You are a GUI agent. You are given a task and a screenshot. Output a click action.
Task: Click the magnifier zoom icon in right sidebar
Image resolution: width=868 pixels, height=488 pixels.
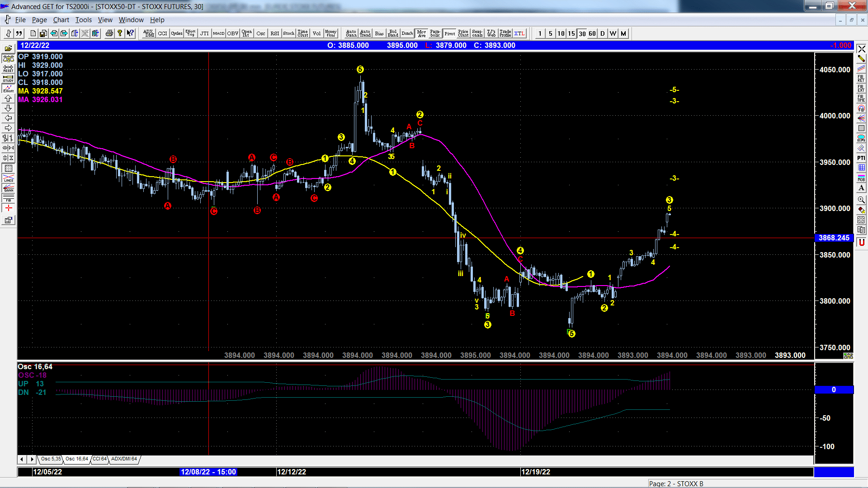pyautogui.click(x=861, y=199)
